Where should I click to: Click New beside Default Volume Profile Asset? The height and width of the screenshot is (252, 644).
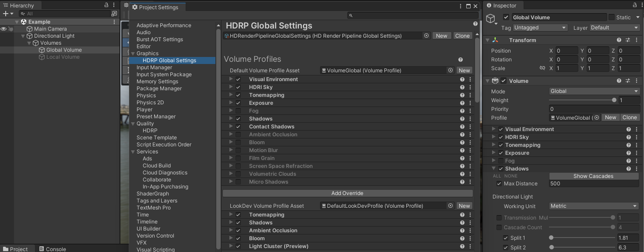tap(465, 70)
